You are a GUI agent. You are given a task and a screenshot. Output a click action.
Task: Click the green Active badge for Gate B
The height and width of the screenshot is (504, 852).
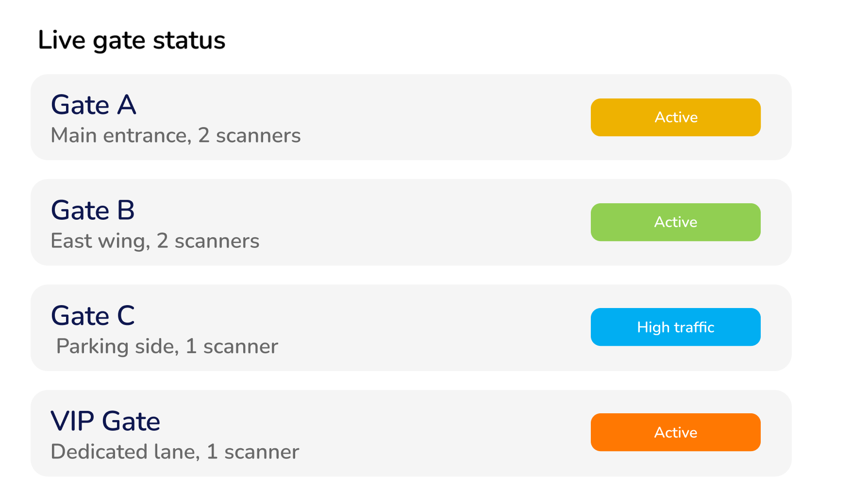click(675, 222)
